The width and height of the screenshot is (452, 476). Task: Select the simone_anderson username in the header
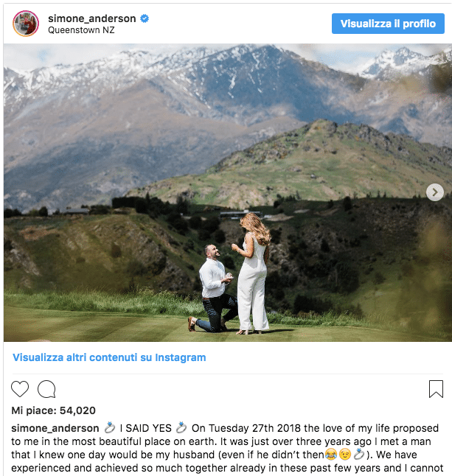click(91, 18)
